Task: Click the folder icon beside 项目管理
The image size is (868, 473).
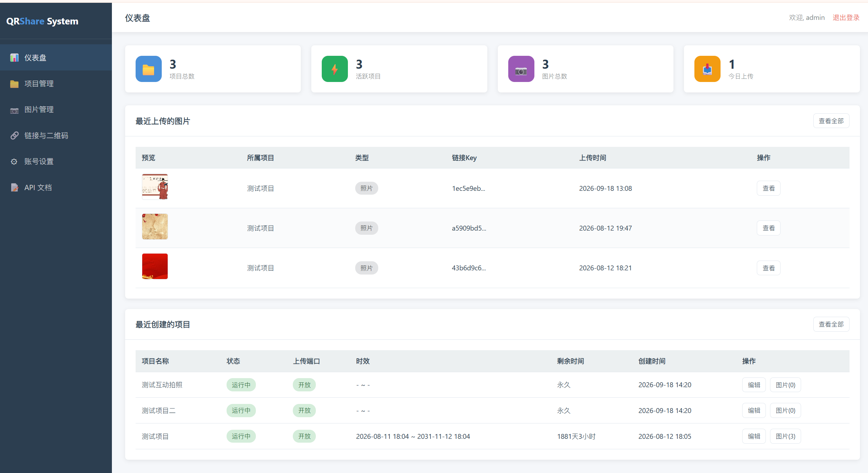Action: tap(14, 84)
